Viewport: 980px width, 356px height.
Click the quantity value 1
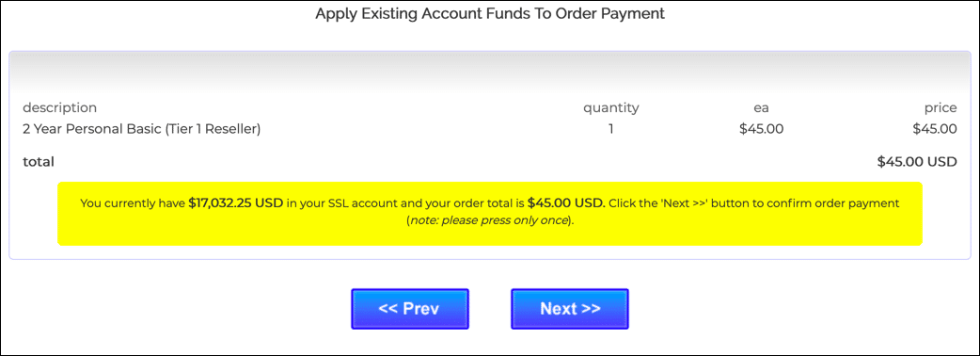(x=610, y=129)
